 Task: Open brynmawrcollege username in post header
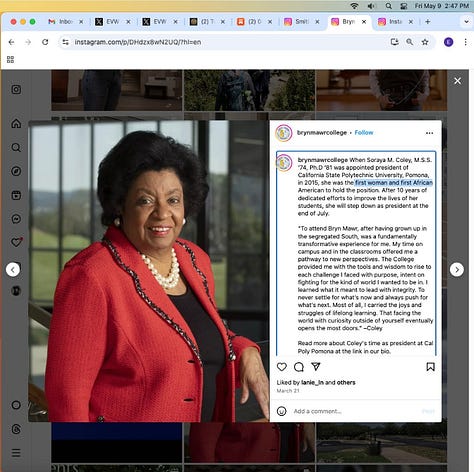coord(322,132)
